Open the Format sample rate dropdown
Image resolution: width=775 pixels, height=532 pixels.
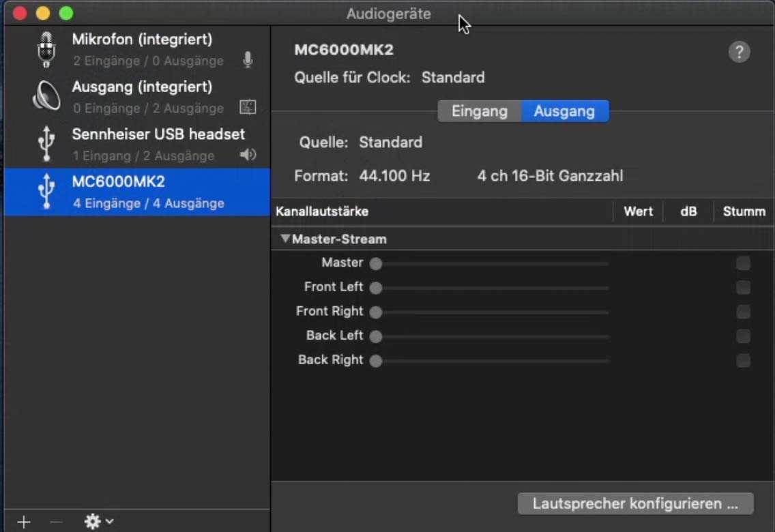click(394, 176)
